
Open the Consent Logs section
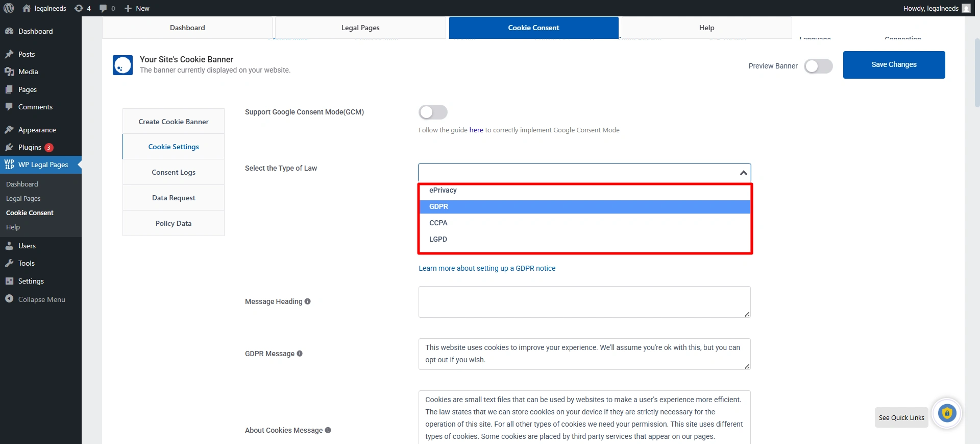coord(174,172)
